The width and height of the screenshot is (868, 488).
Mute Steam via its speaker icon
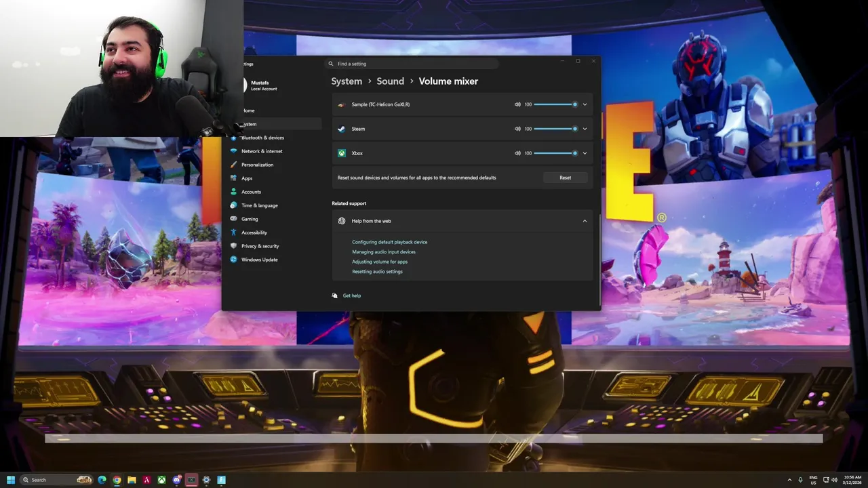point(517,129)
